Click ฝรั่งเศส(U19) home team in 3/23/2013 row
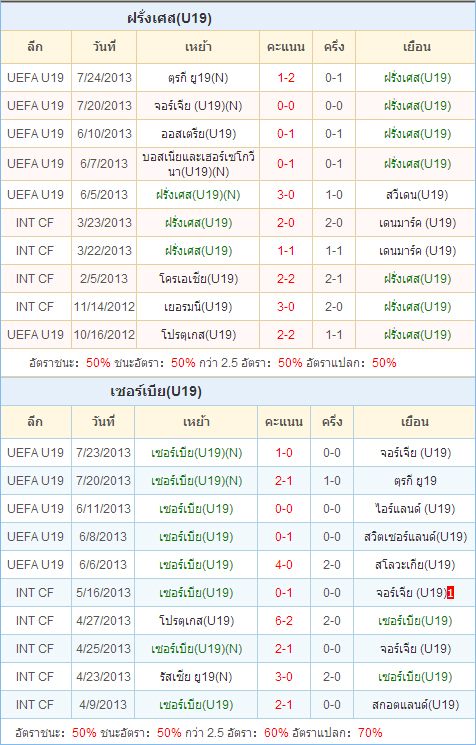 pos(198,223)
